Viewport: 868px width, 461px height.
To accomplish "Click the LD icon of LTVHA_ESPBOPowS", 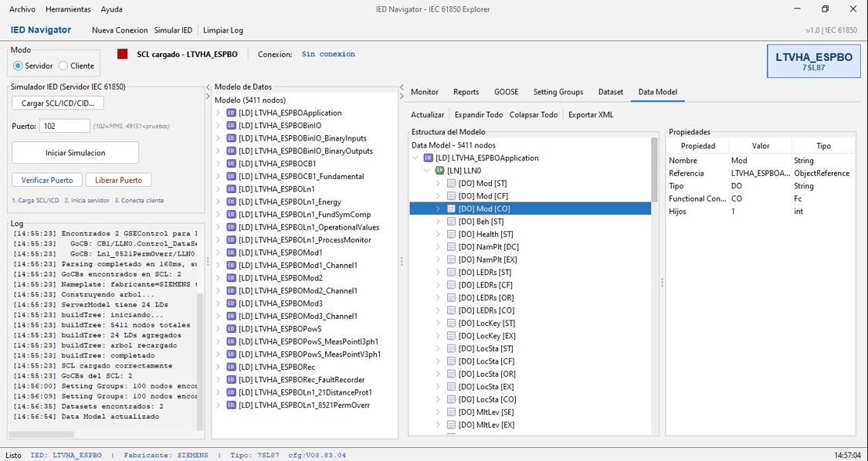I will 232,329.
